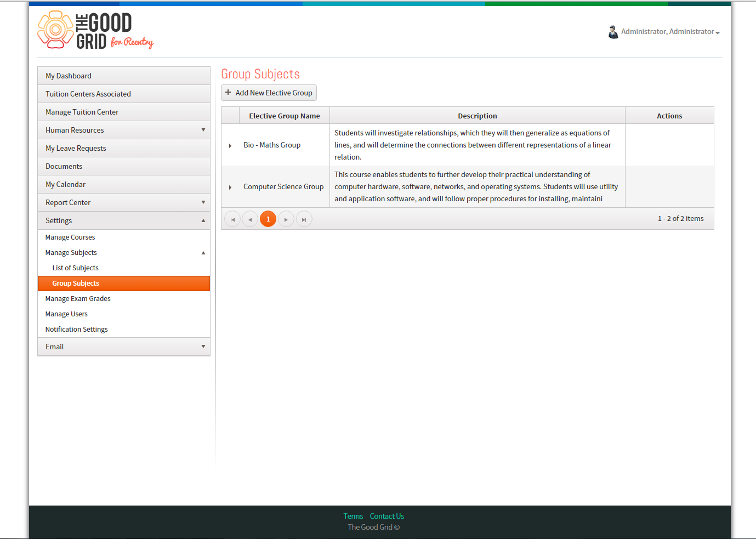Click Add New Elective Group button
756x539 pixels.
pyautogui.click(x=269, y=93)
